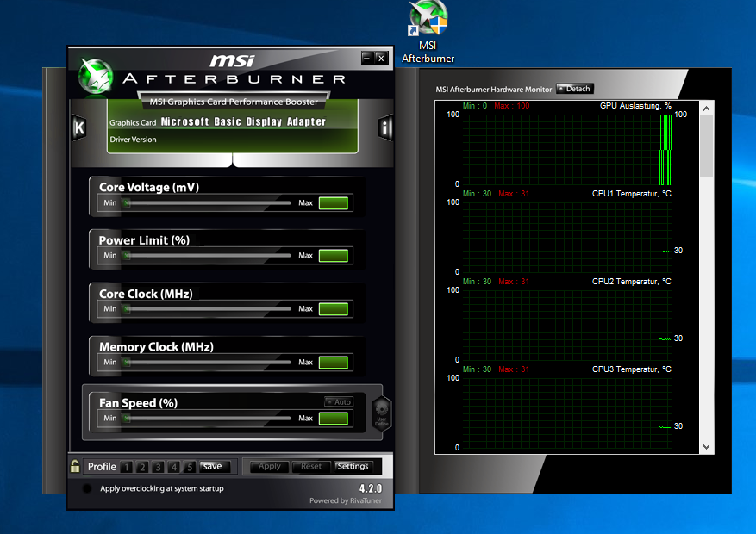Screen dimensions: 756x534
Task: Click the Power Limit slider track
Action: [208, 255]
